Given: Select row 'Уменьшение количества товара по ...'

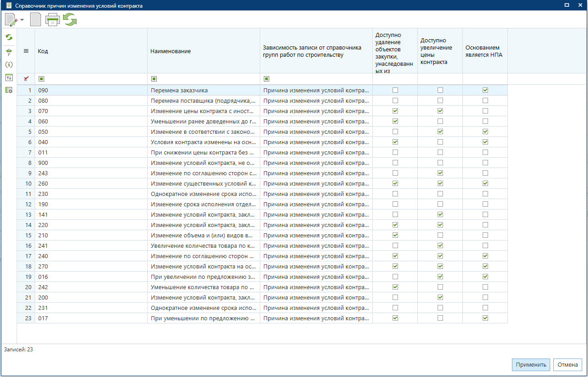Looking at the screenshot, I should tap(262, 287).
